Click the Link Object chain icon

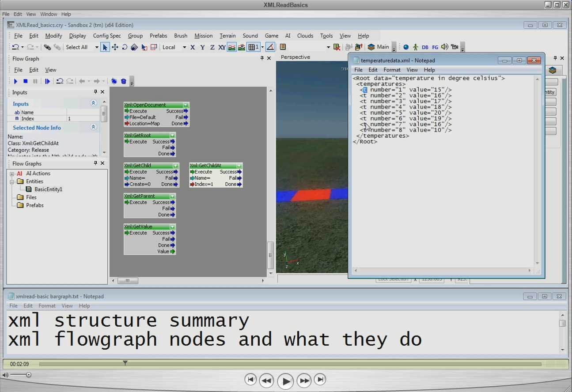tap(47, 47)
